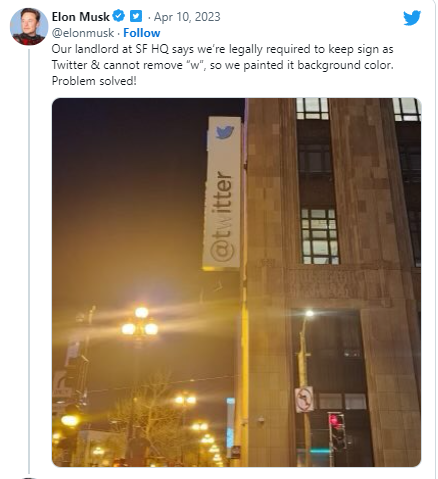
Task: Click the vertical thread line below avatar
Action: (29, 261)
